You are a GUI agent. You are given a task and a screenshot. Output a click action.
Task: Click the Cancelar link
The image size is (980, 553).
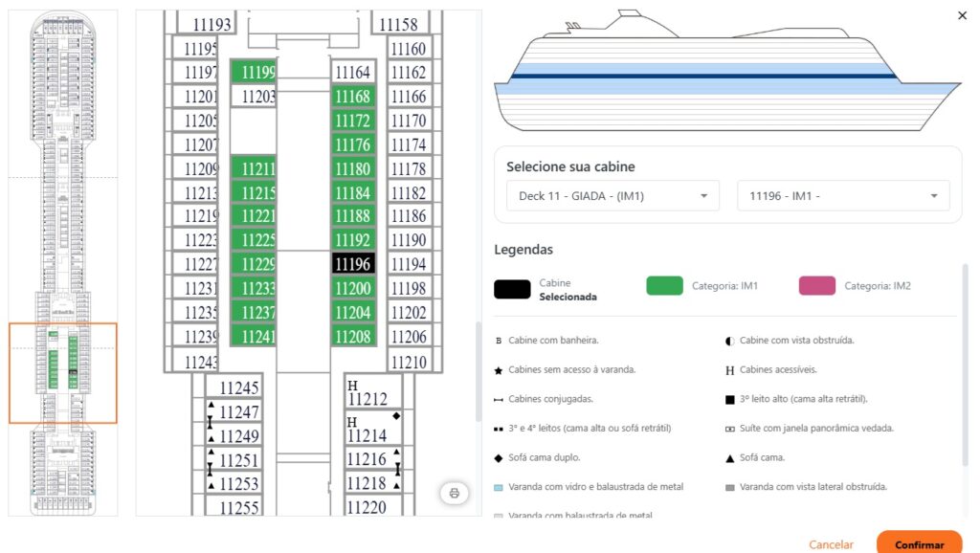pos(831,544)
